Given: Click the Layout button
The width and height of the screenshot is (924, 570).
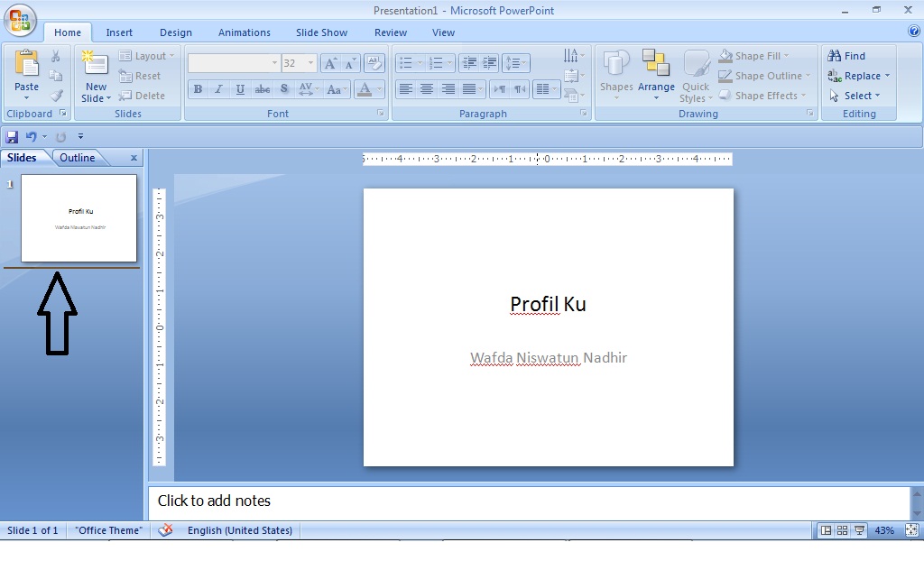Looking at the screenshot, I should [x=146, y=55].
